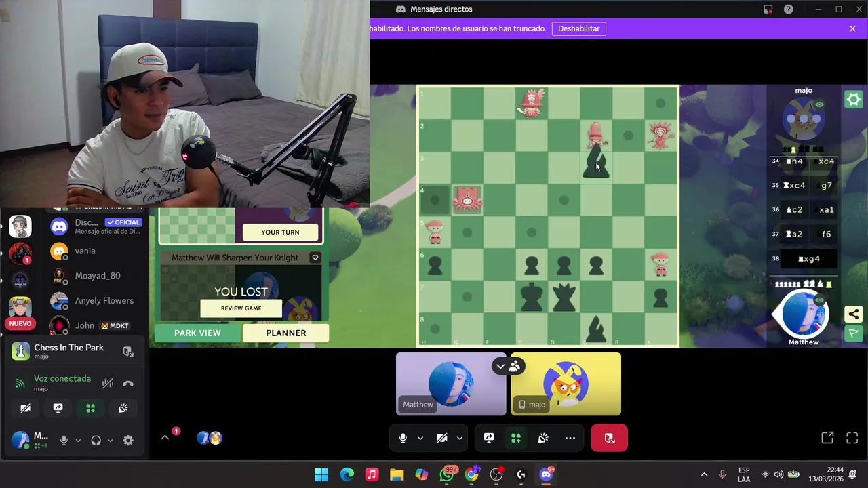
Task: Disconnect from voice with the sidebar hang-up icon
Action: (128, 384)
